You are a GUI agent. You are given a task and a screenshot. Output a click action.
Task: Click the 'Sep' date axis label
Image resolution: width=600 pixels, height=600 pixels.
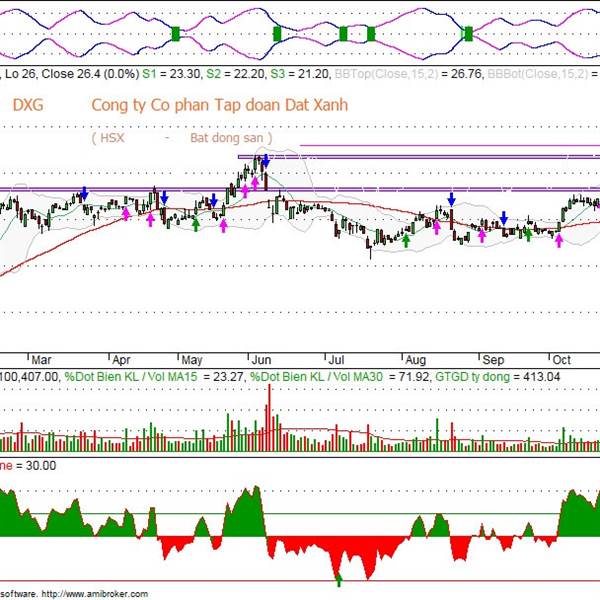point(493,360)
